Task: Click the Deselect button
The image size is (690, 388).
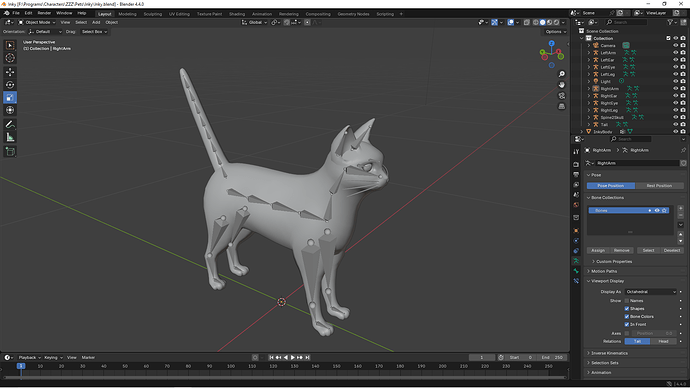Action: [x=672, y=250]
